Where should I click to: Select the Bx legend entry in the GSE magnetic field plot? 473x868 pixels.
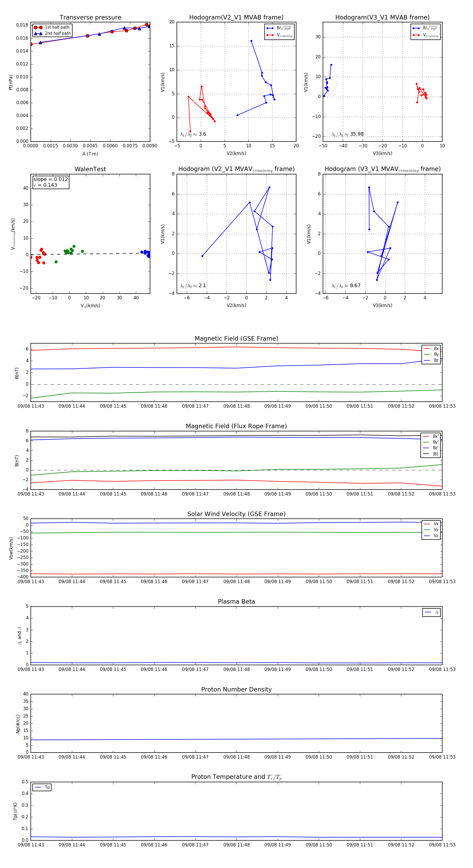[431, 349]
